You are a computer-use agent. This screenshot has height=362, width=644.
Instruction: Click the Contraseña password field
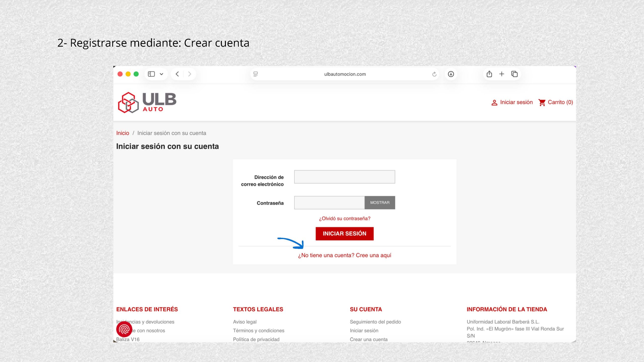click(x=329, y=203)
